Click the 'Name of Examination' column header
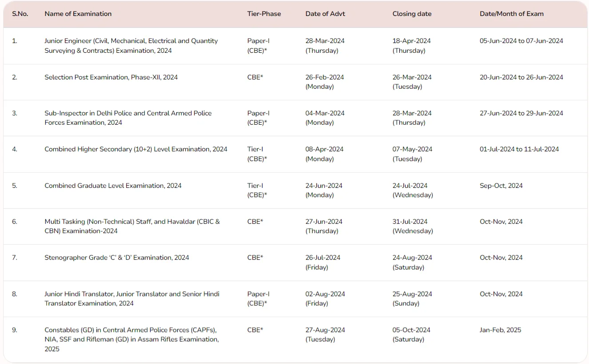 pos(78,14)
